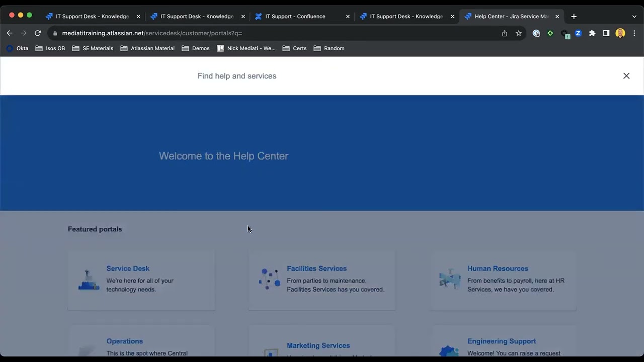Close the IT Support - Confluence tab

pyautogui.click(x=348, y=17)
